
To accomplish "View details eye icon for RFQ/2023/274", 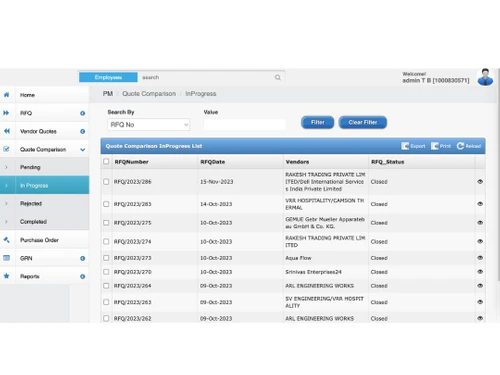I will tap(480, 241).
